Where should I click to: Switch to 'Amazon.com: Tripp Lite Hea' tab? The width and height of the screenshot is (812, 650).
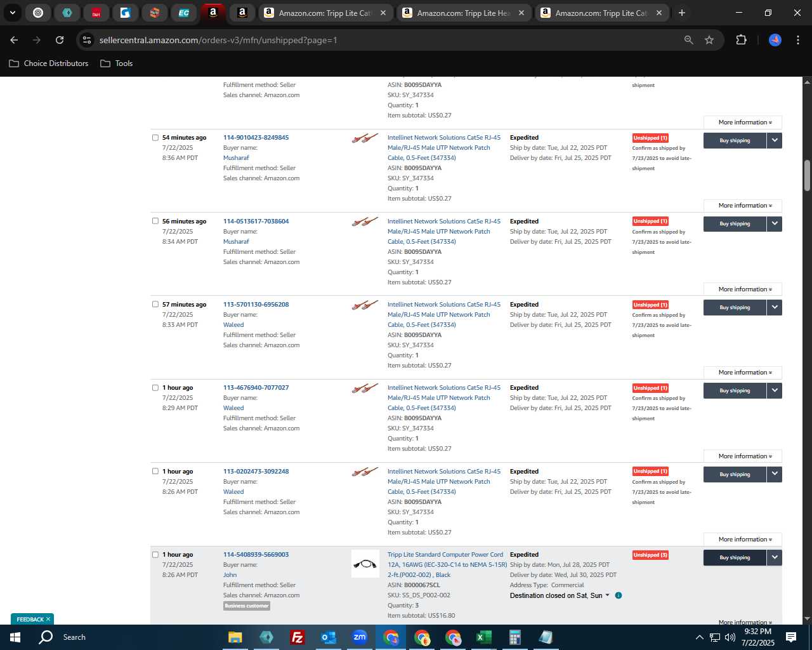point(464,13)
